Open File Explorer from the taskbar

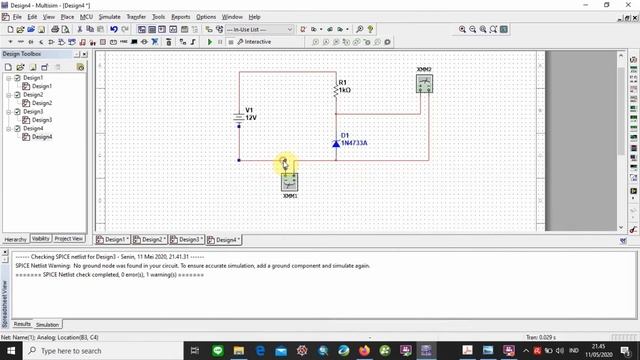pyautogui.click(x=239, y=351)
